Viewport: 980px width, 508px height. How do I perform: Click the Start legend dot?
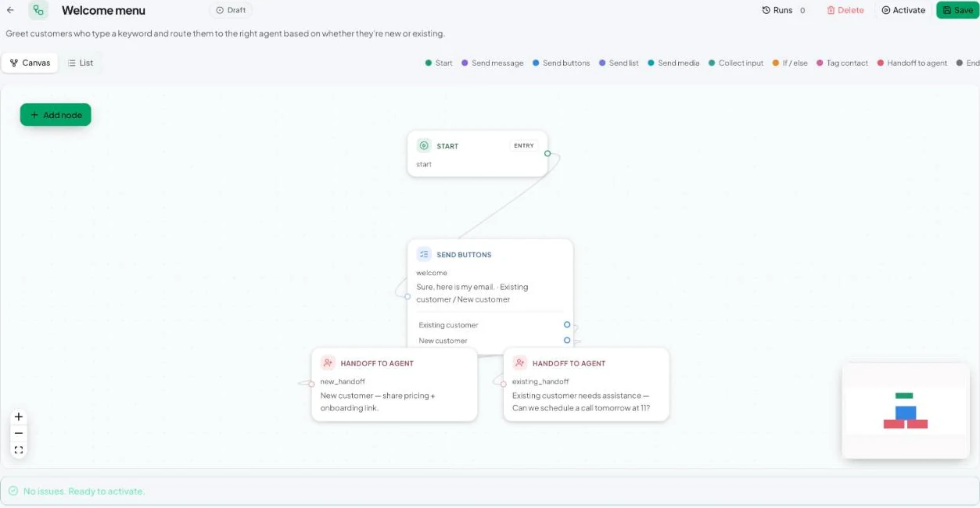click(429, 63)
